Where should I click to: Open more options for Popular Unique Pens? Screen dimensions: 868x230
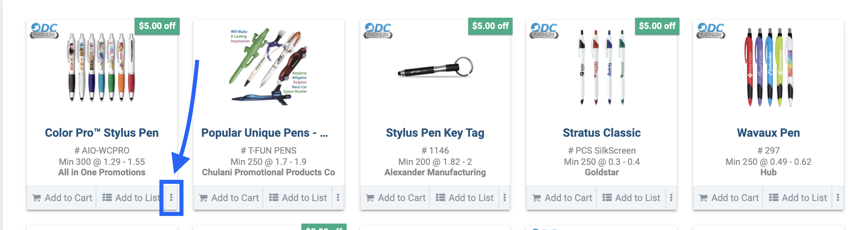[x=338, y=197]
